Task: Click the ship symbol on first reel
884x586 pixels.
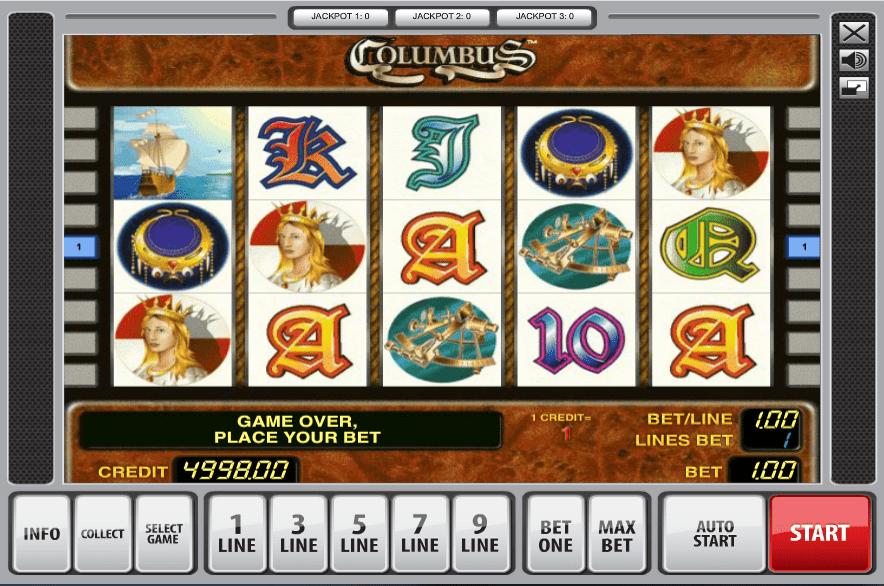Action: (x=173, y=153)
